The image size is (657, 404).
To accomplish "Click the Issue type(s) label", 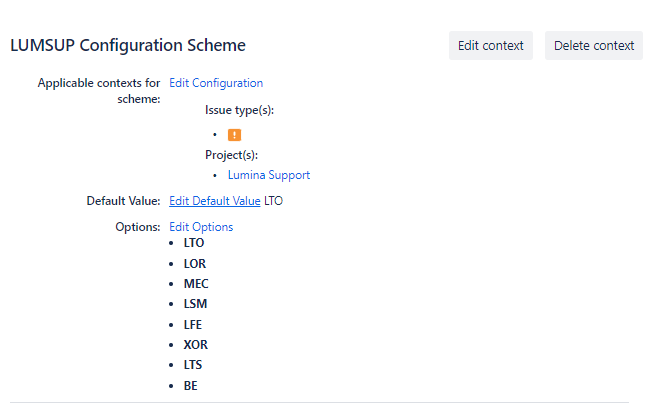I will pyautogui.click(x=239, y=110).
